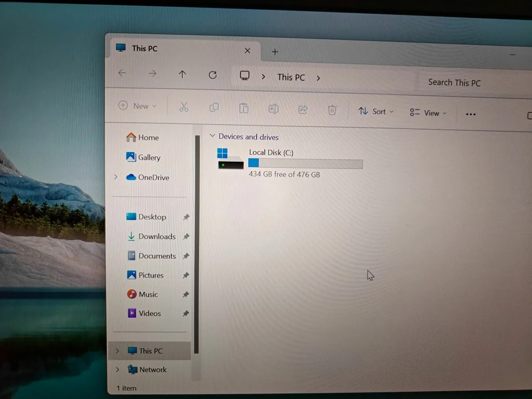Expand the OneDrive tree node
Image resolution: width=532 pixels, height=399 pixels.
[x=116, y=177]
